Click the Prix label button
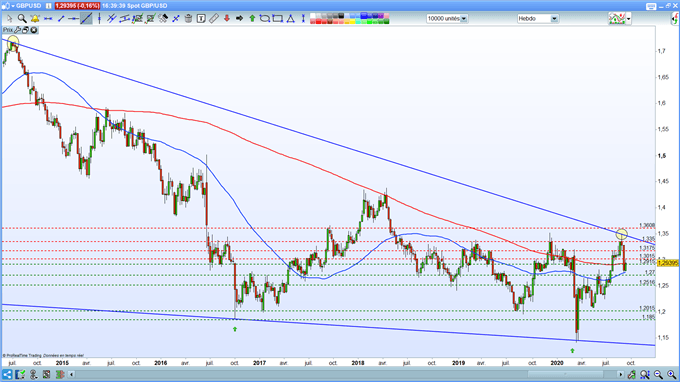The image size is (680, 382). (8, 30)
